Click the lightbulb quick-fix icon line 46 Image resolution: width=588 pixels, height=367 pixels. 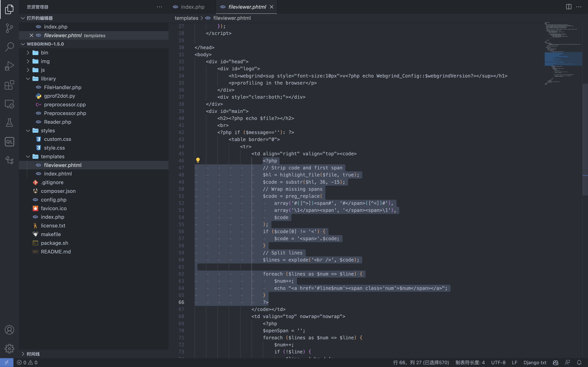(x=198, y=160)
